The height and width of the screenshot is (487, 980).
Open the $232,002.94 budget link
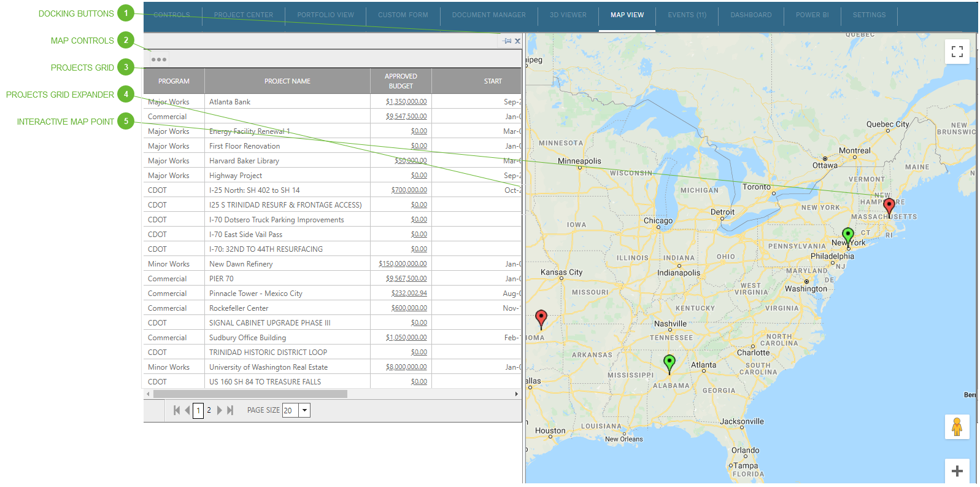click(409, 294)
